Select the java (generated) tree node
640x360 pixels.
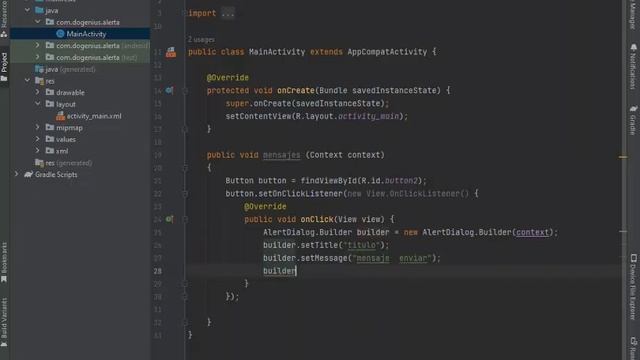click(70, 69)
